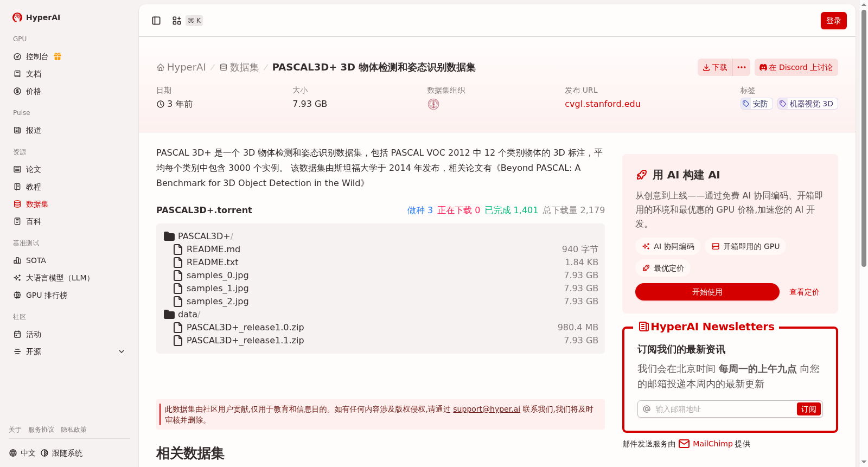The width and height of the screenshot is (868, 467).
Task: Click the 关于 footer link
Action: pos(15,430)
